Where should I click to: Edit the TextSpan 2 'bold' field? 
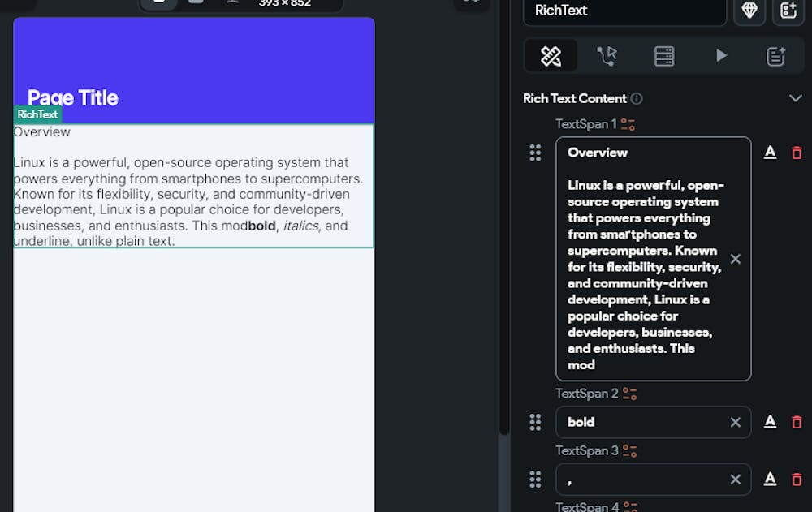point(653,423)
